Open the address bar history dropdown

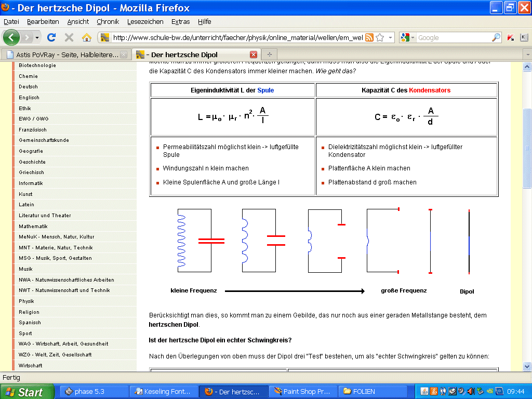391,37
